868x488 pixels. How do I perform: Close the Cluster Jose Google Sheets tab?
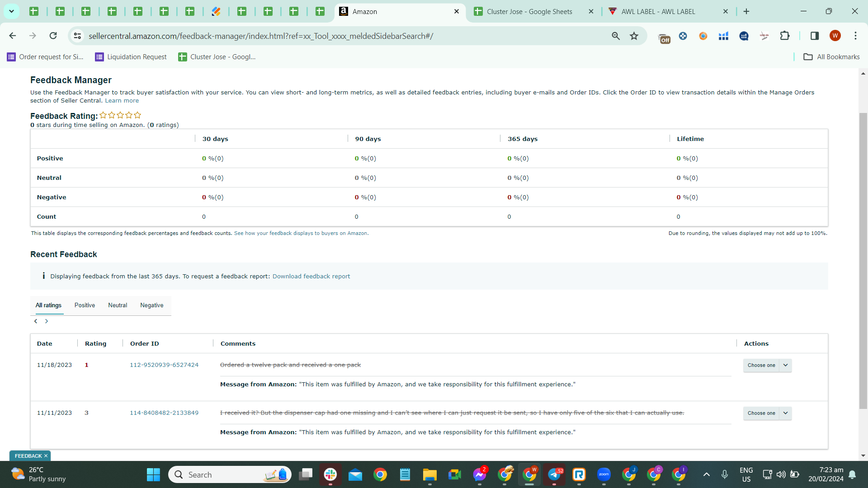(x=591, y=11)
